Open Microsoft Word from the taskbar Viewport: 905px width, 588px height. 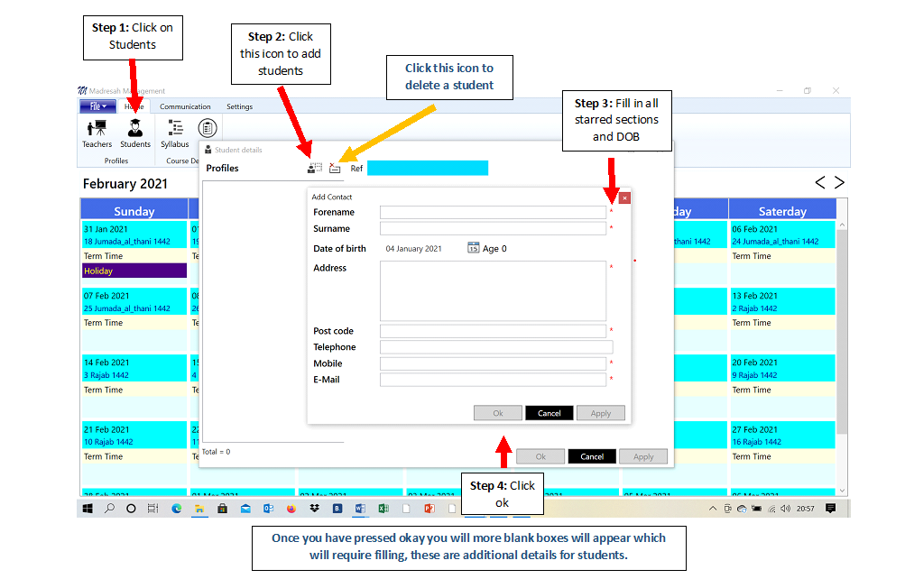360,509
